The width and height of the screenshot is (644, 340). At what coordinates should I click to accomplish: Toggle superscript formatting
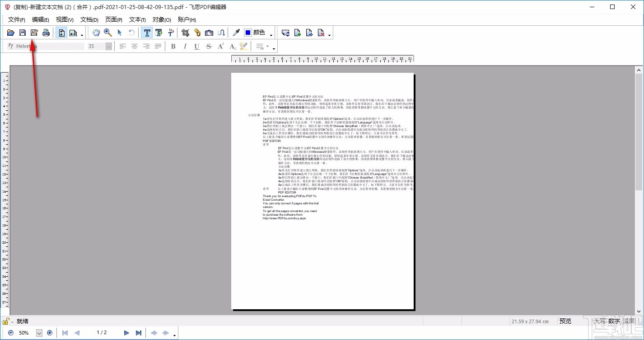pyautogui.click(x=220, y=46)
